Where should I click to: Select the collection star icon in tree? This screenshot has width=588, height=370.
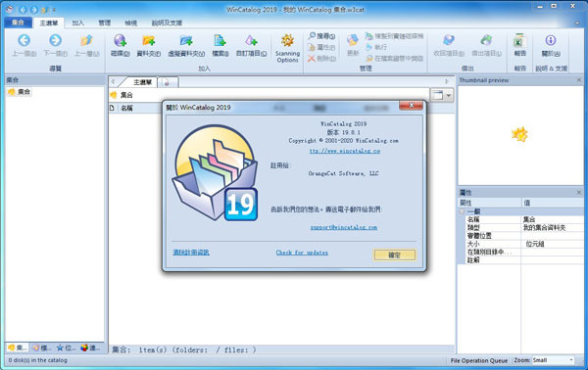coord(12,92)
